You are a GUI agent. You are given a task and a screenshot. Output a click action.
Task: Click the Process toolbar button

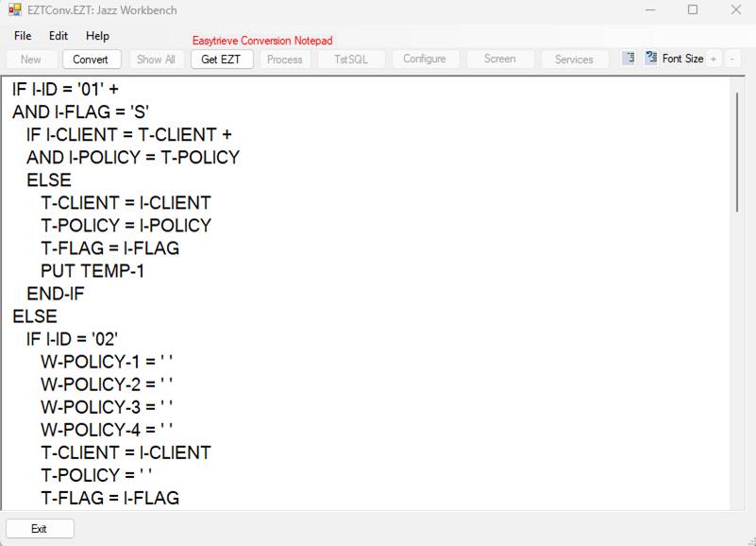coord(284,59)
